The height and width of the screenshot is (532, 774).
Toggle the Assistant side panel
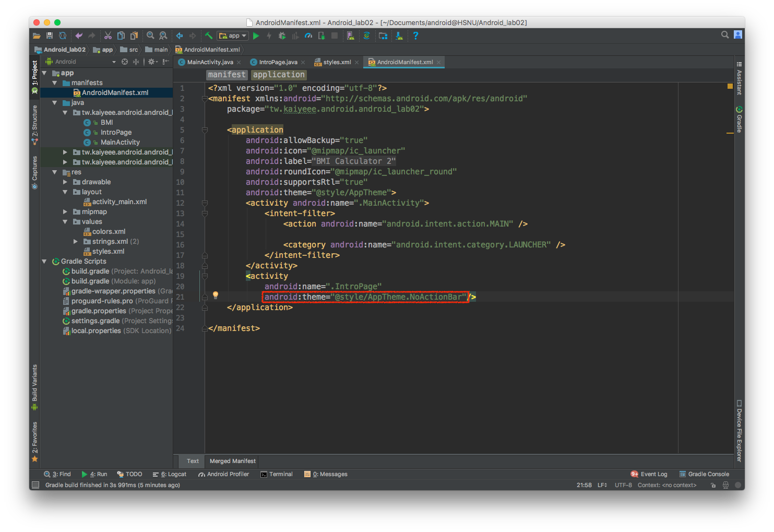pos(739,78)
